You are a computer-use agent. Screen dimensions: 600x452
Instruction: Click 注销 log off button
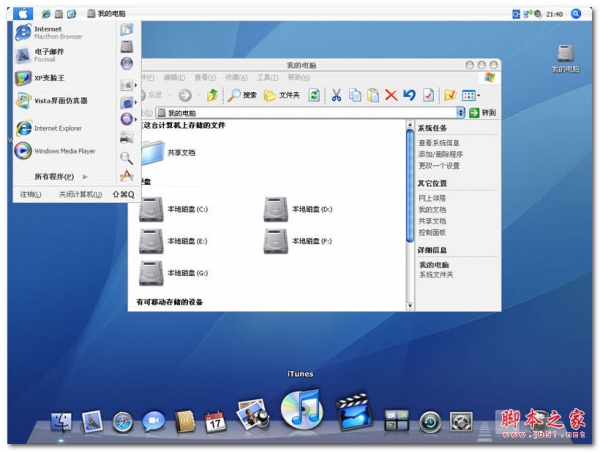tap(31, 194)
